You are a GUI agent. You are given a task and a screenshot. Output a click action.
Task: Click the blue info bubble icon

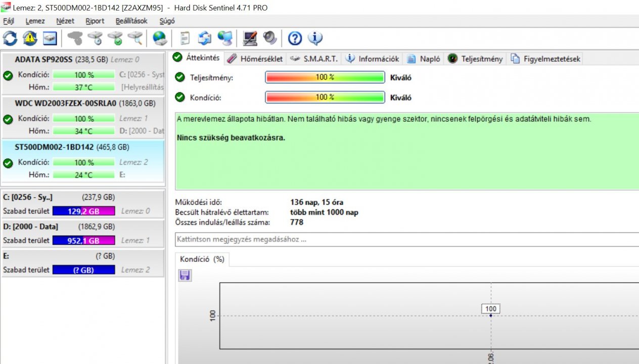tap(315, 38)
